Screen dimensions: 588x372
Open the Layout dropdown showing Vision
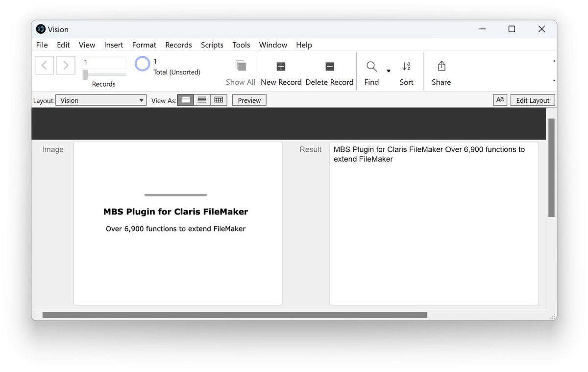coord(101,100)
